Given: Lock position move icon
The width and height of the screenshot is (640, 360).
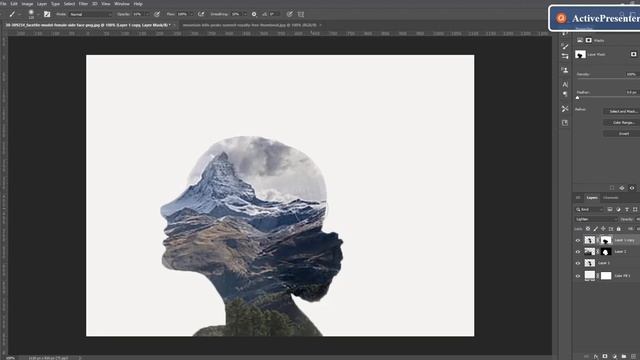Looking at the screenshot, I should point(603,229).
